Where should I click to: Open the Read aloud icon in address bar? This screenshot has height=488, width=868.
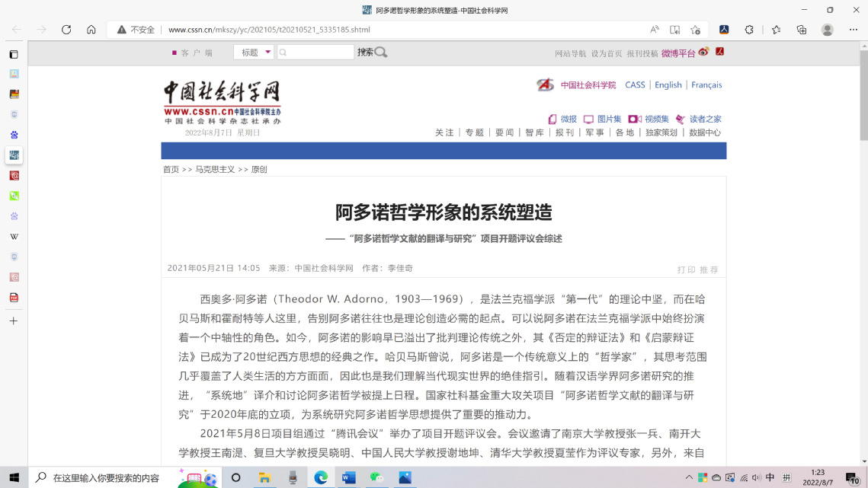[x=655, y=30]
